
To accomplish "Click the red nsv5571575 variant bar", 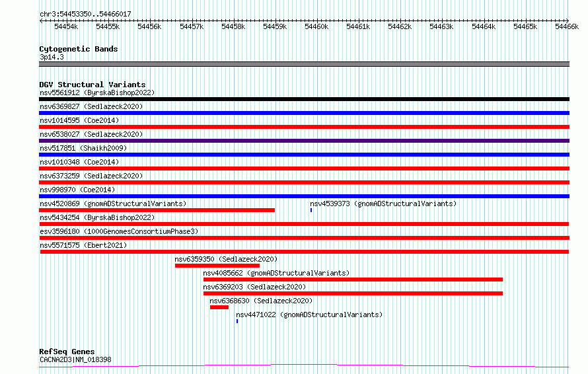I will (305, 252).
